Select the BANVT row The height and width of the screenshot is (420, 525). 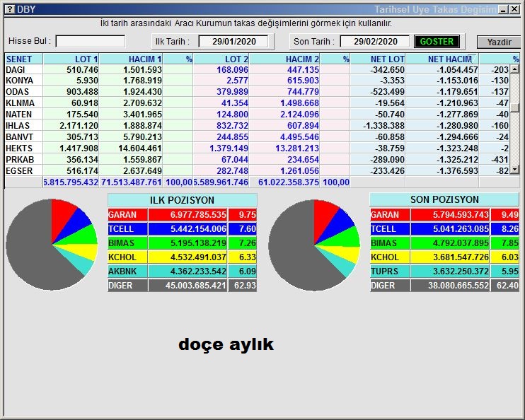click(257, 137)
